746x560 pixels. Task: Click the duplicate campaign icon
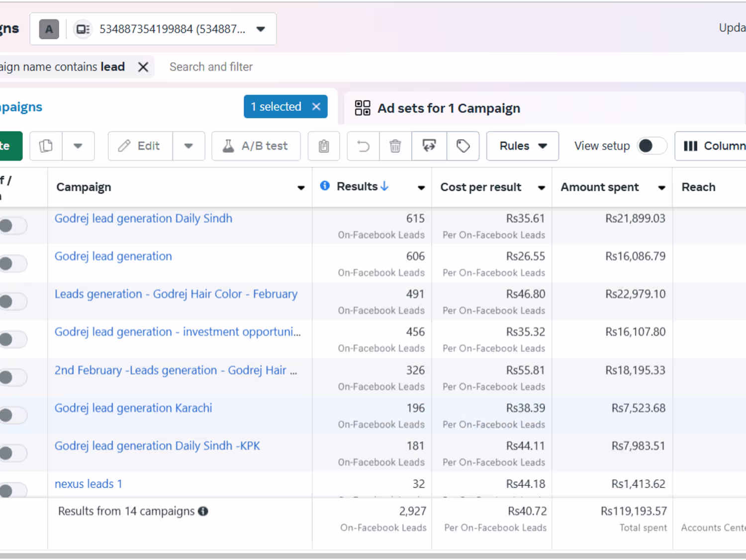point(46,146)
